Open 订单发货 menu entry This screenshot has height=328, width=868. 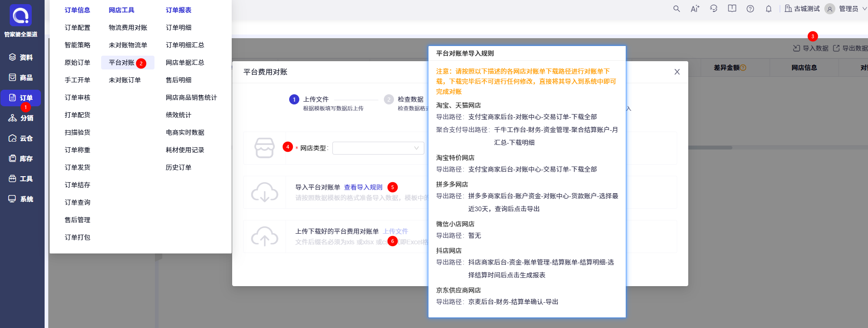78,167
